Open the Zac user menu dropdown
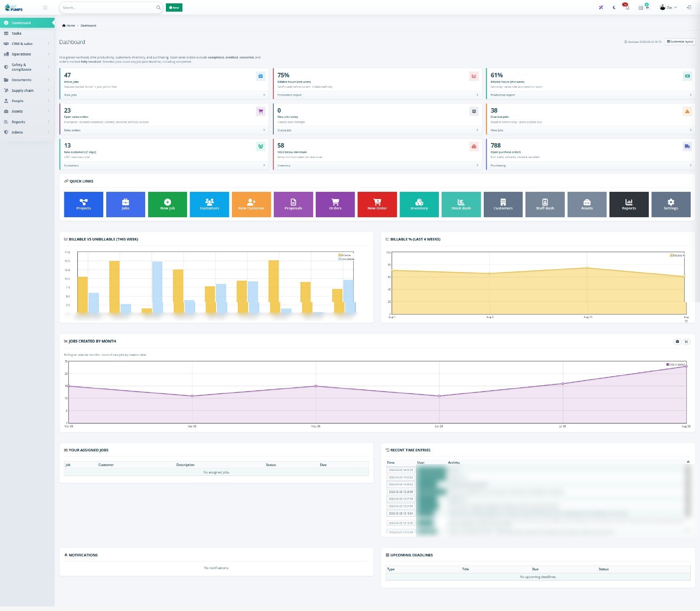 669,8
